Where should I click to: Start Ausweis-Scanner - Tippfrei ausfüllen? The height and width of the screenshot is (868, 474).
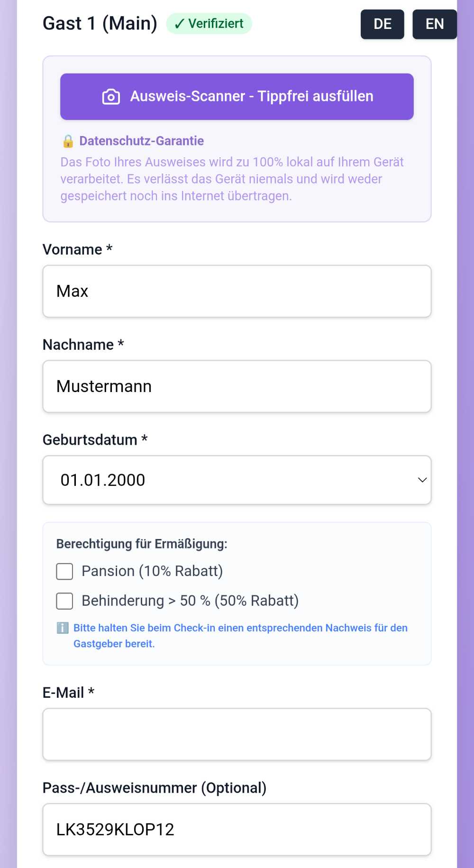(x=237, y=97)
